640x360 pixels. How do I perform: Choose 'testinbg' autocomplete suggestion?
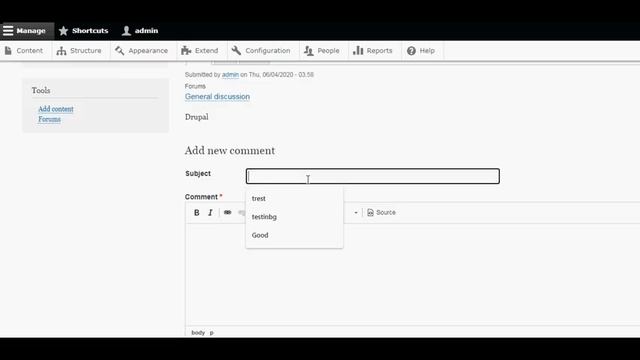point(294,217)
